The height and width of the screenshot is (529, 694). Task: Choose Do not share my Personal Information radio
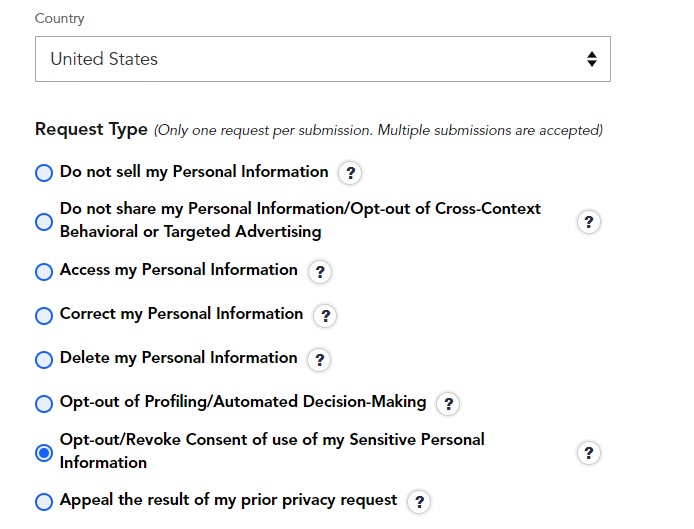click(44, 222)
